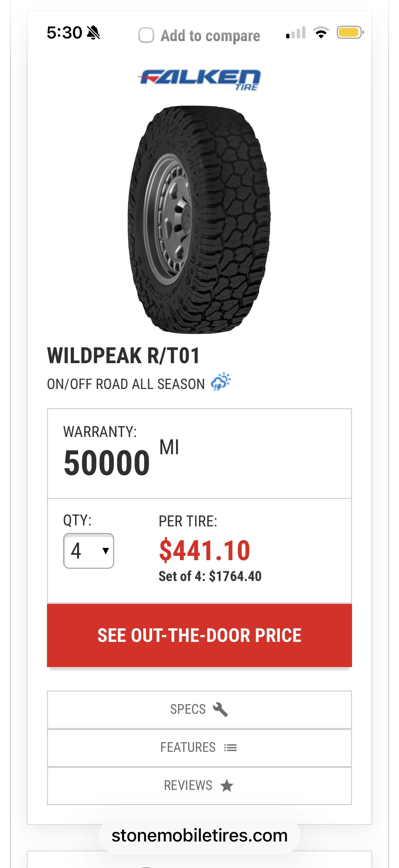Tap the all-season weather icon
The height and width of the screenshot is (868, 399).
(221, 382)
